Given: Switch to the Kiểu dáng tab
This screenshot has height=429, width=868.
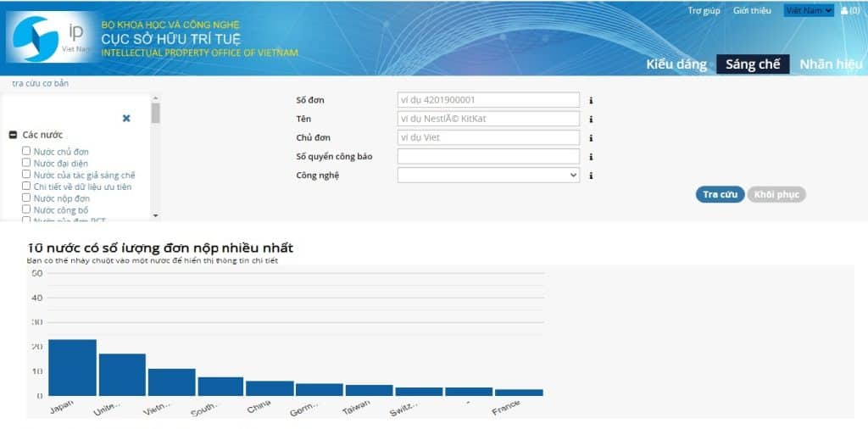Looking at the screenshot, I should 676,64.
